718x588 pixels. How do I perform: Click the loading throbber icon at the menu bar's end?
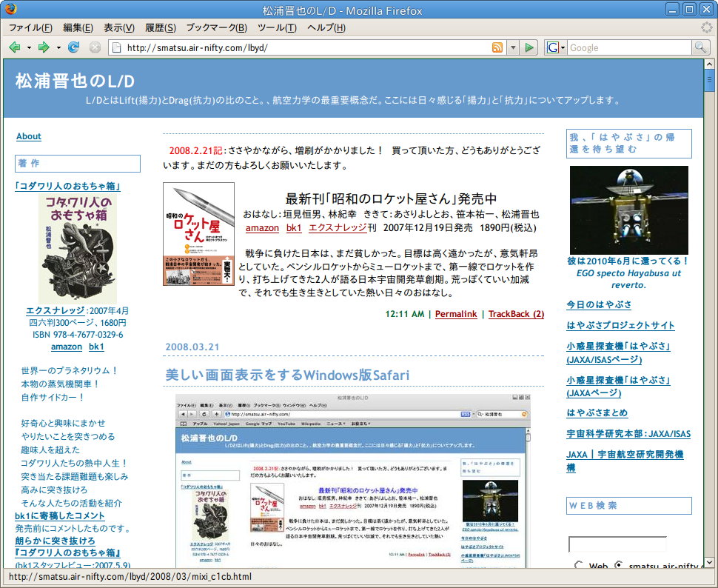point(707,27)
